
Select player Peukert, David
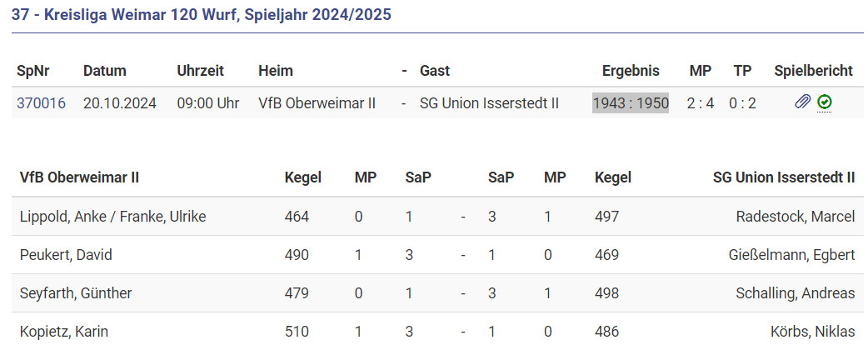click(x=66, y=255)
